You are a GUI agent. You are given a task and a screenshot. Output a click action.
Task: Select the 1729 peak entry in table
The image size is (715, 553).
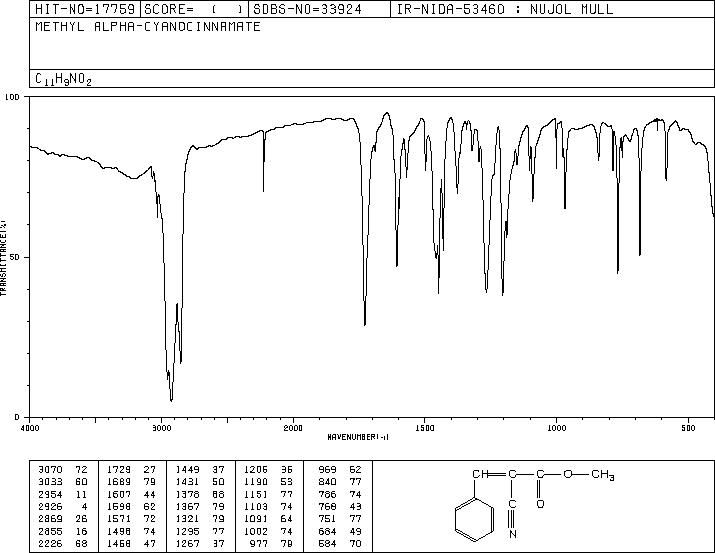point(132,470)
